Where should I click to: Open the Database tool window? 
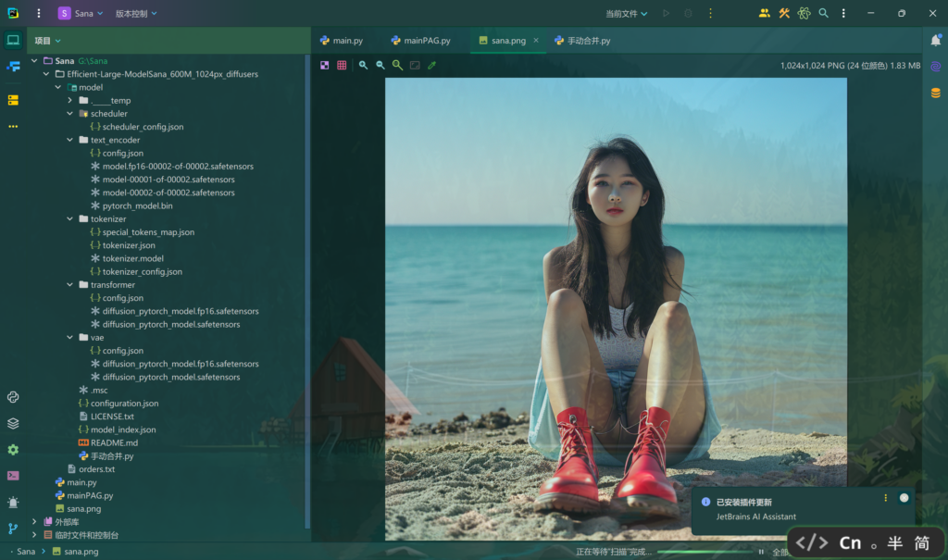click(935, 93)
